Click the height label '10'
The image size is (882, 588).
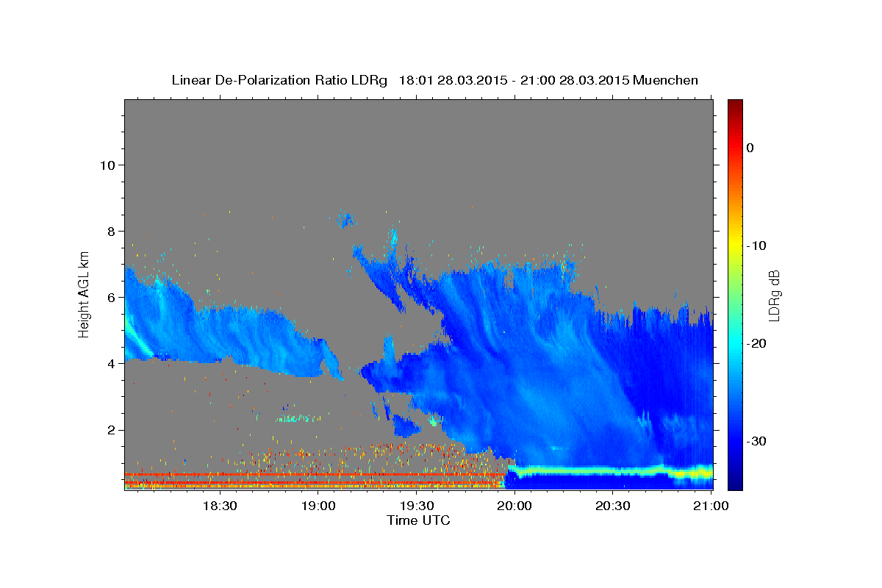tap(107, 165)
